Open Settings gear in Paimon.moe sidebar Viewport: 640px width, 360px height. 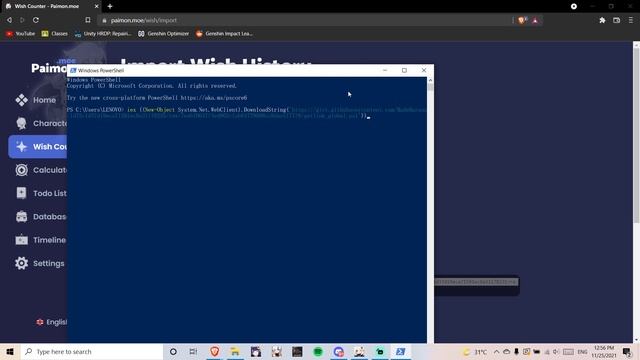(21, 263)
